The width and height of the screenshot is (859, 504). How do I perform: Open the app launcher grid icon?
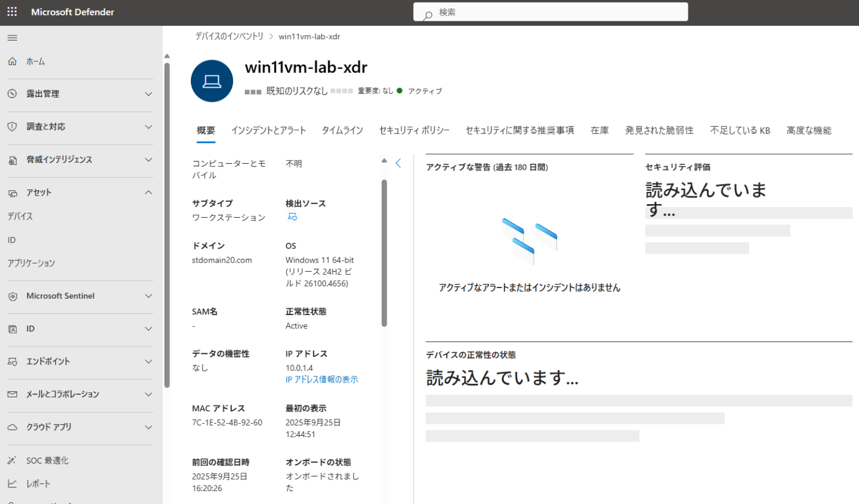[x=12, y=12]
